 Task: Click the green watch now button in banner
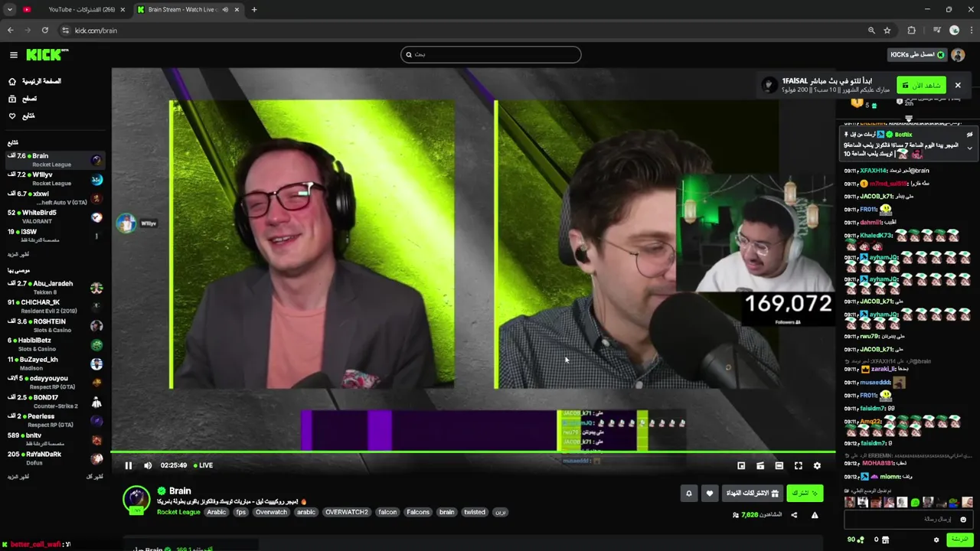[x=922, y=86]
